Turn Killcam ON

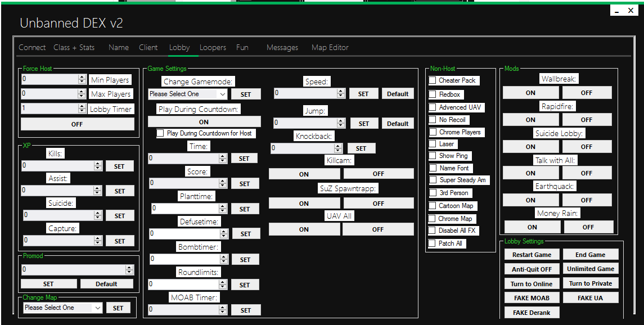pos(304,174)
